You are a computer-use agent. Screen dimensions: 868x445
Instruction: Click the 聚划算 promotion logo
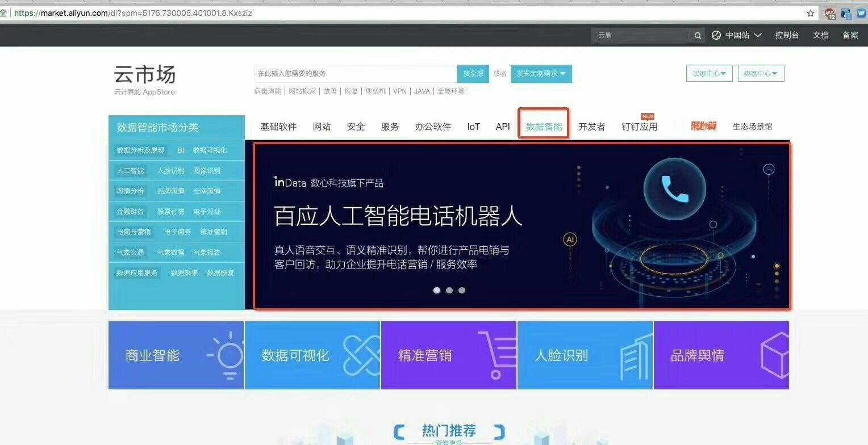[x=703, y=126]
